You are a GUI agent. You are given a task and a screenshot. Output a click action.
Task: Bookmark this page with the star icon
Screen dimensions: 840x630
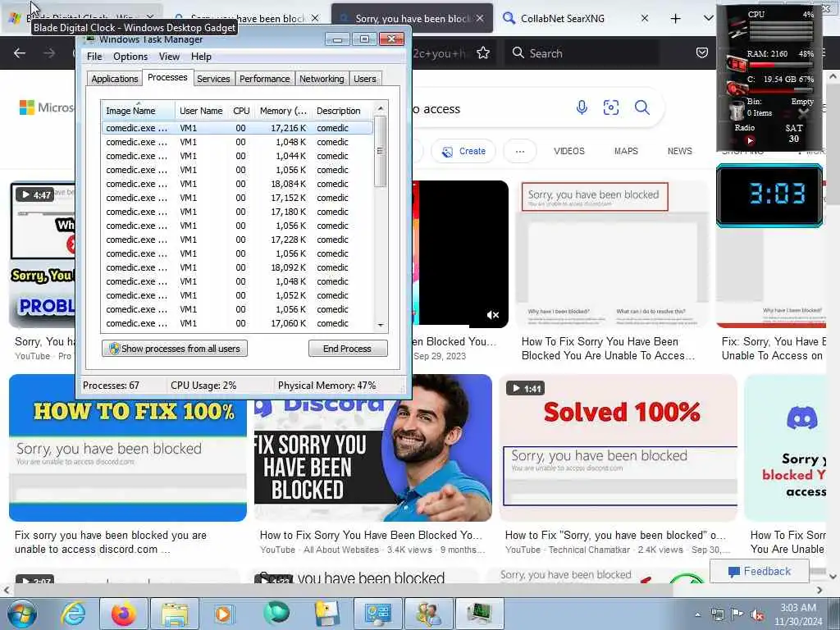point(483,52)
